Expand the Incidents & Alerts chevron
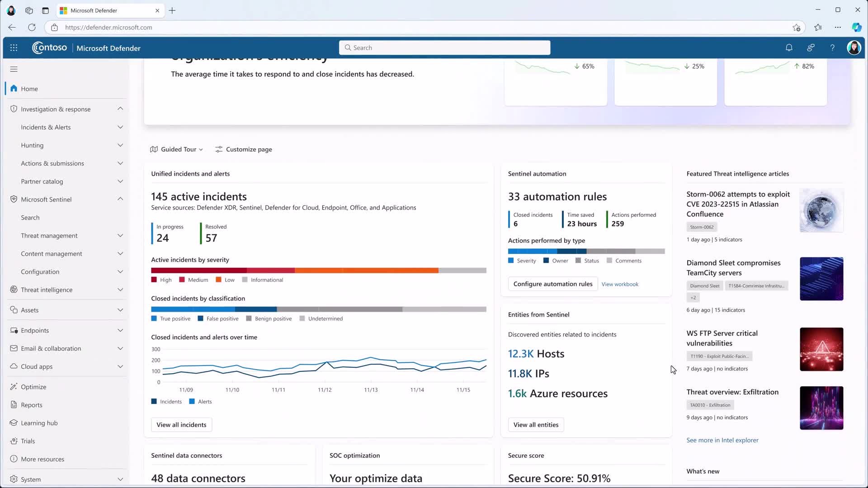This screenshot has height=488, width=868. pyautogui.click(x=120, y=127)
